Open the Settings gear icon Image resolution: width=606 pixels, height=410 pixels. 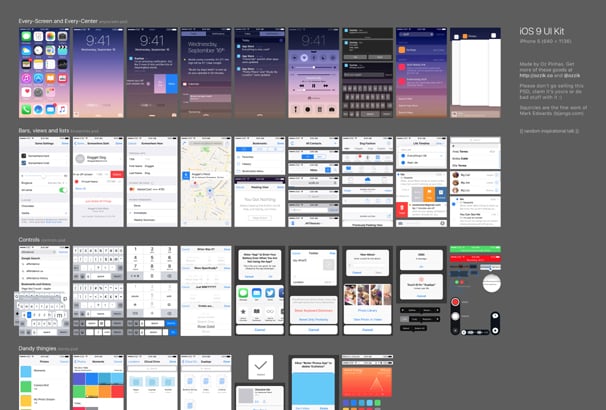[38, 92]
